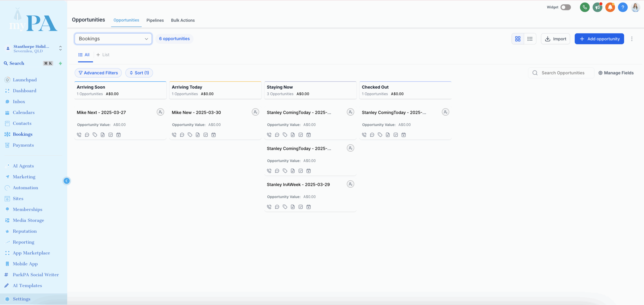
Task: Click message icon on Stanley InAWeek card
Action: 277,207
